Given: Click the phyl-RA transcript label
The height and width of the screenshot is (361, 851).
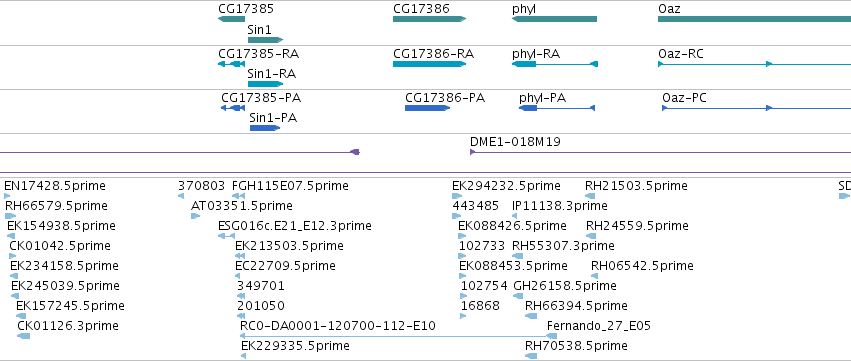Looking at the screenshot, I should pyautogui.click(x=536, y=54).
